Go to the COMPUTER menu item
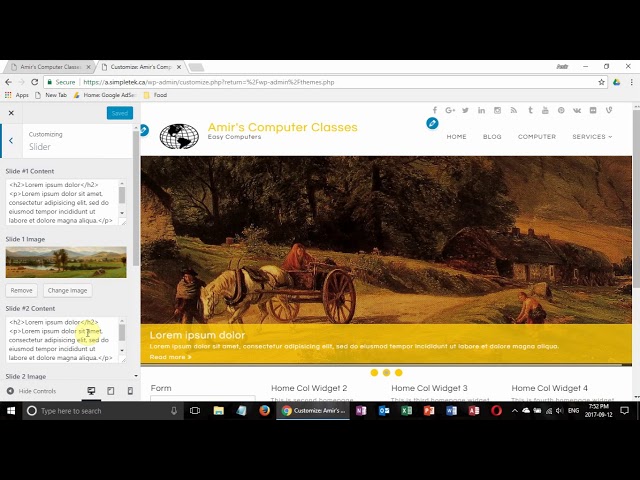The image size is (640, 480). pos(537,137)
